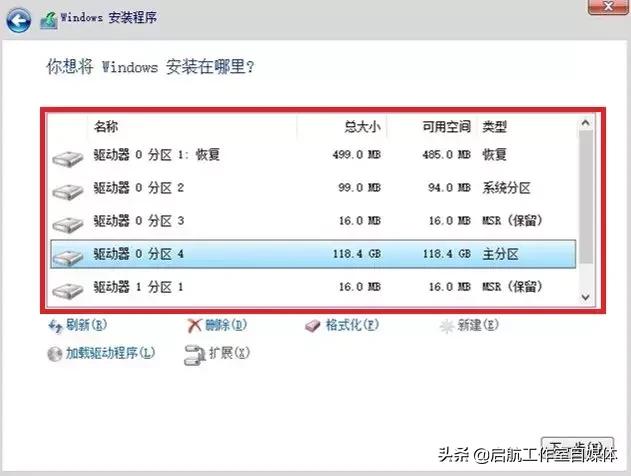Viewport: 631px width, 476px height.
Task: Open 加载驱动程序(L) link
Action: coord(110,353)
